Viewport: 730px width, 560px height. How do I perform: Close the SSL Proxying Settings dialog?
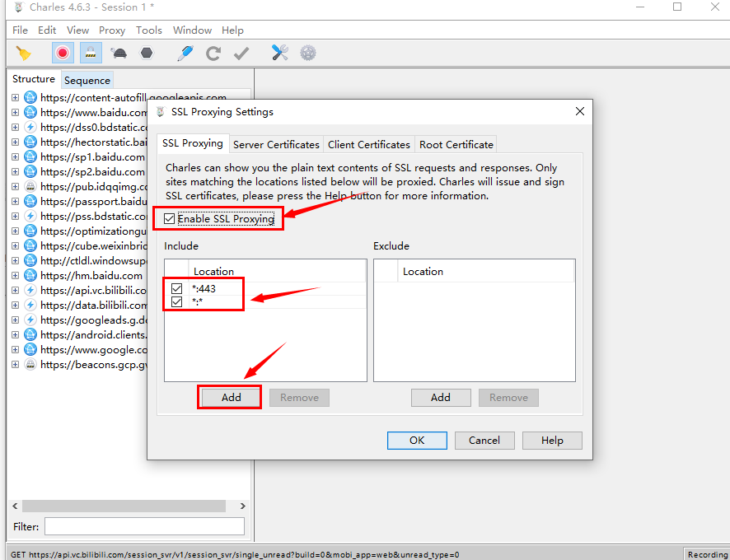click(579, 111)
